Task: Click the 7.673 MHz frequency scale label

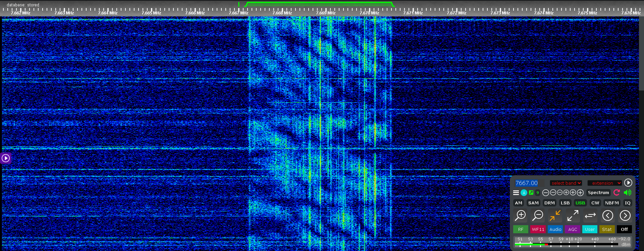Action: point(500,13)
